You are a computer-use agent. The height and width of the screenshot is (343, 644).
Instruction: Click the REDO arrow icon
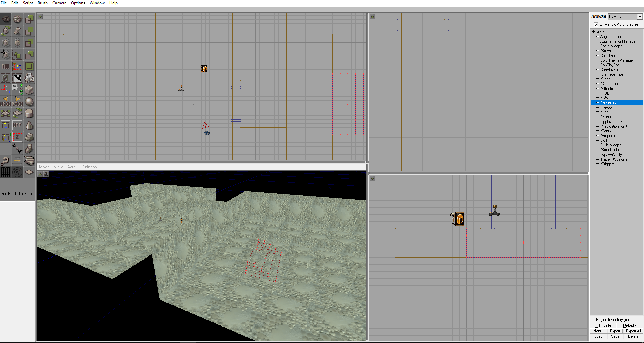[17, 102]
